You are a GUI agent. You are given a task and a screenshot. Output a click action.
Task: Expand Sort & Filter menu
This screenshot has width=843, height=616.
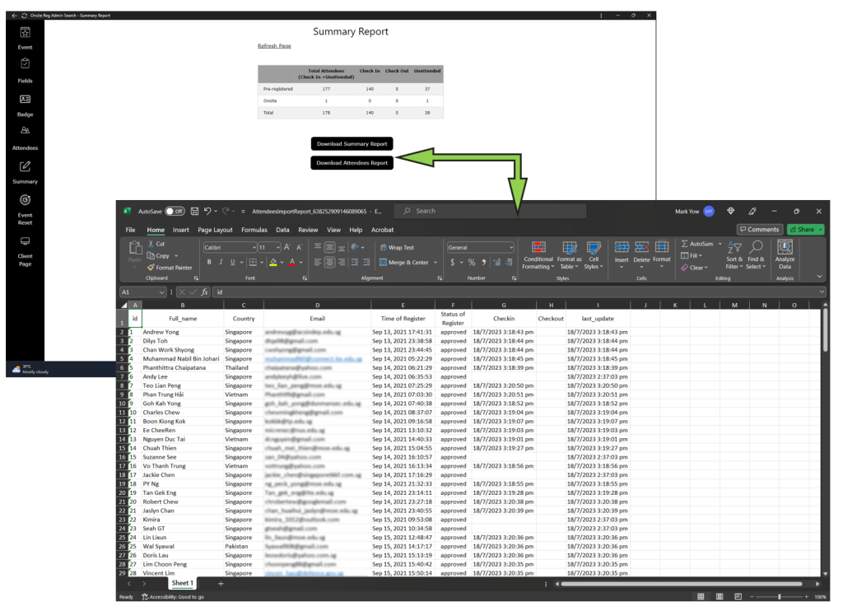pyautogui.click(x=734, y=255)
